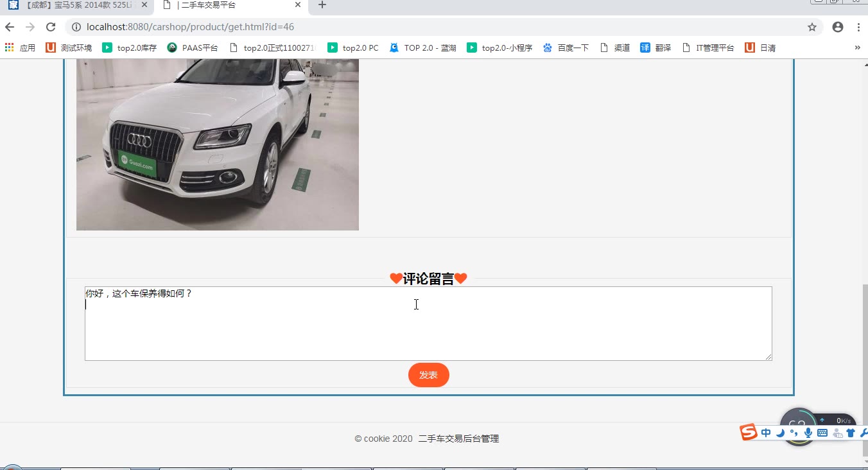Open the 翻译 bookmark
This screenshot has height=470, width=868.
655,48
